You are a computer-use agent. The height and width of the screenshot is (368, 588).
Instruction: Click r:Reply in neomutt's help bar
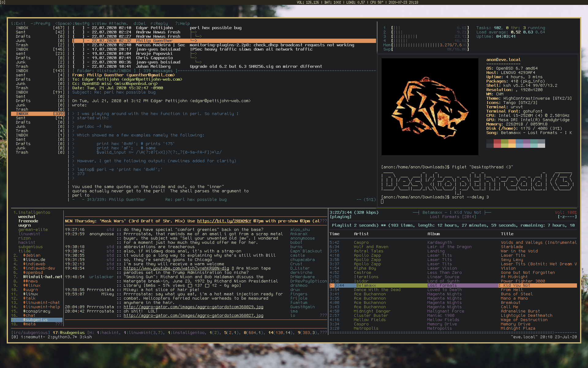click(159, 23)
